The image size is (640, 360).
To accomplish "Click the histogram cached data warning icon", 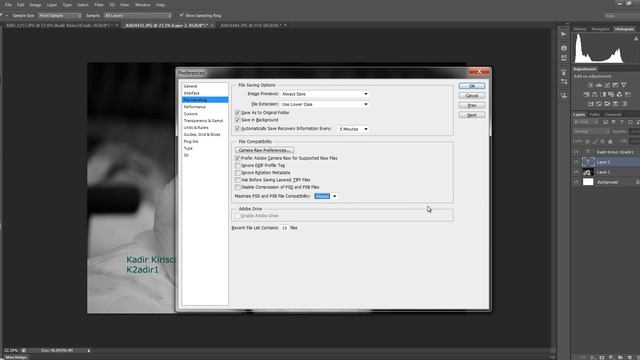I will coord(636,38).
